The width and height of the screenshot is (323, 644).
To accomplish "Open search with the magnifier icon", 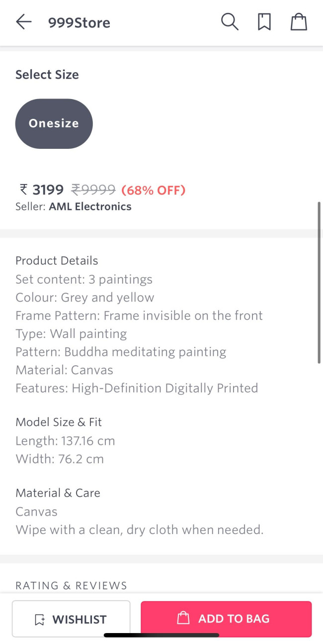I will tap(230, 22).
